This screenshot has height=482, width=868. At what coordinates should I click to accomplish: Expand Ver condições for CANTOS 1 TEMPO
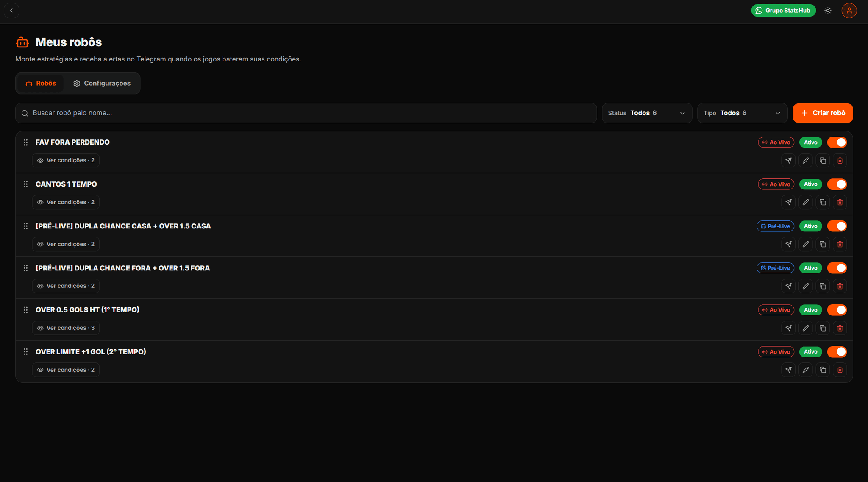point(66,202)
